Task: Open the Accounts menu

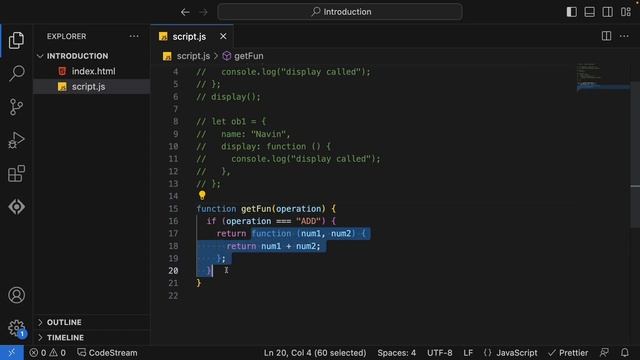Action: pos(16,295)
